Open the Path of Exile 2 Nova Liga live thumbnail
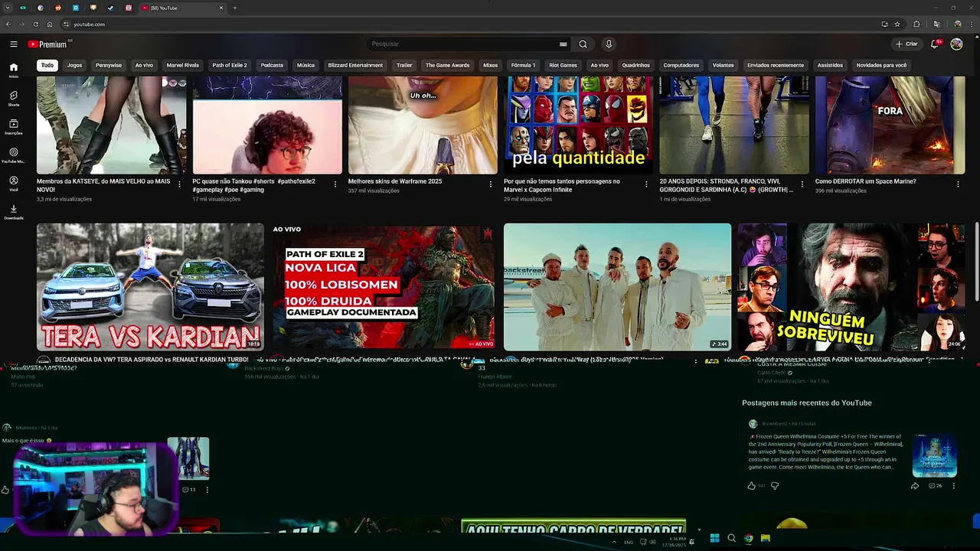 point(384,287)
